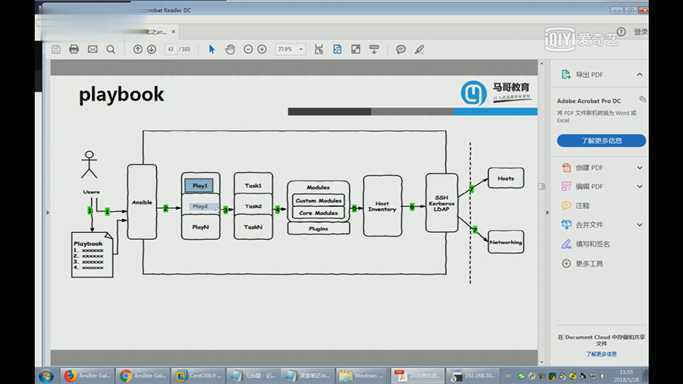Click the blue learn more button
The width and height of the screenshot is (683, 384).
point(601,141)
